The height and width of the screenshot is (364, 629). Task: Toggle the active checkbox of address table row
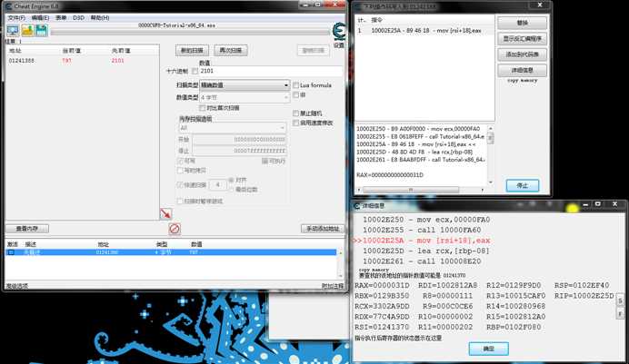(x=11, y=252)
